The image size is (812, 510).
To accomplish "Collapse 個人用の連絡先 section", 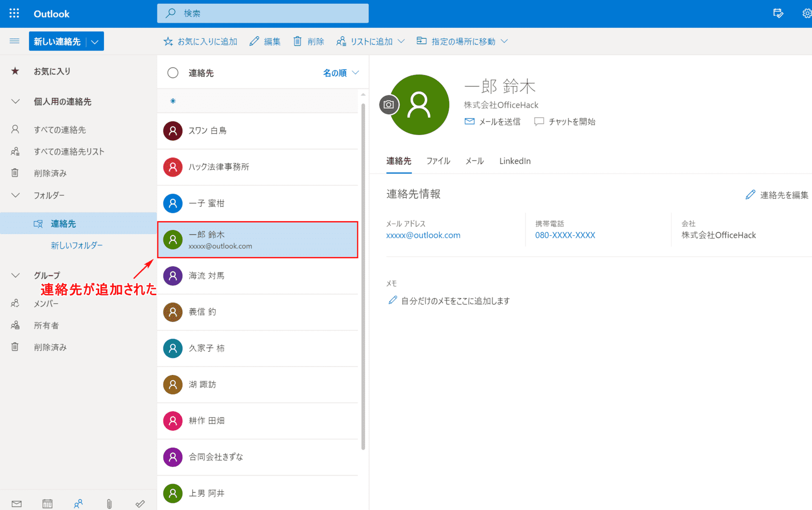I will (x=16, y=102).
